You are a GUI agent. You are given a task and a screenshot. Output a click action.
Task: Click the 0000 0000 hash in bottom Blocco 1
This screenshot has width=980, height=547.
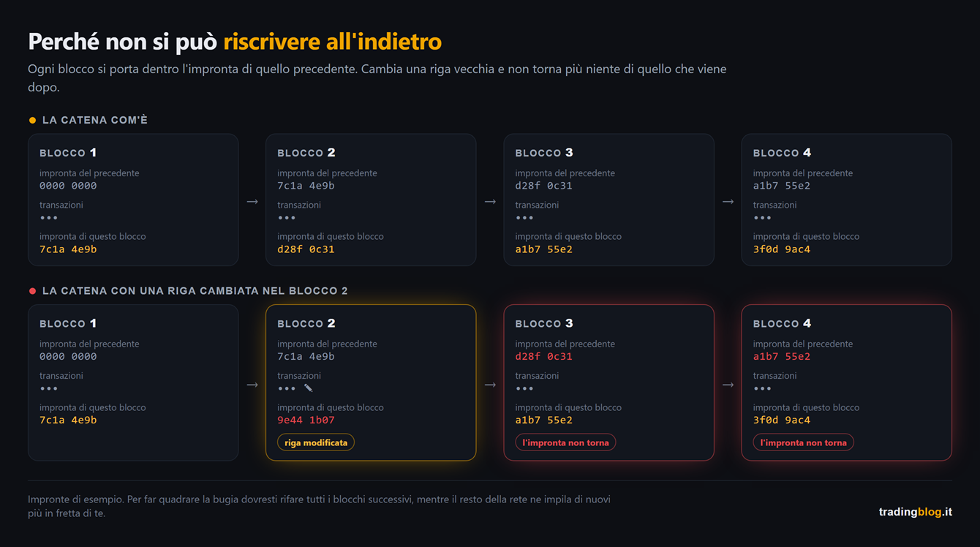coord(68,357)
